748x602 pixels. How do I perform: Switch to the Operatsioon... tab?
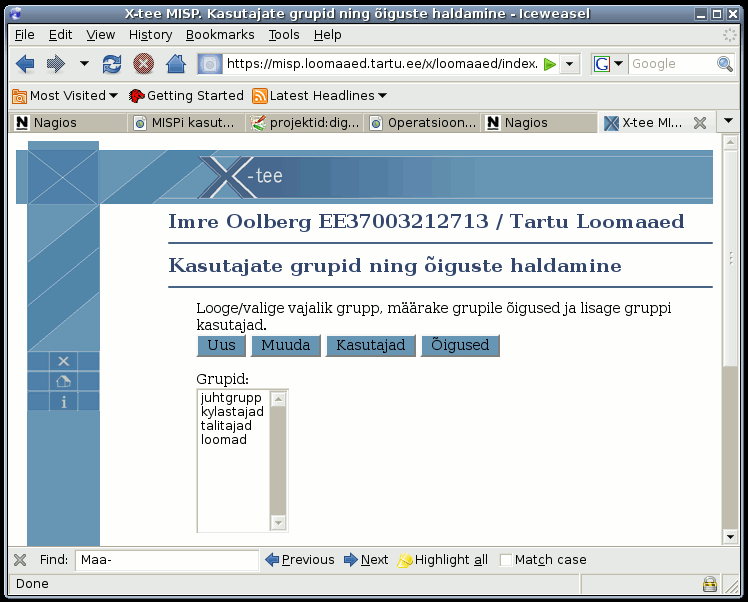pyautogui.click(x=423, y=123)
